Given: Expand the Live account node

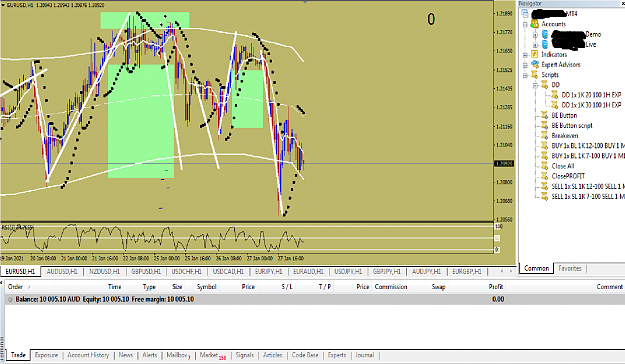Looking at the screenshot, I should point(535,45).
